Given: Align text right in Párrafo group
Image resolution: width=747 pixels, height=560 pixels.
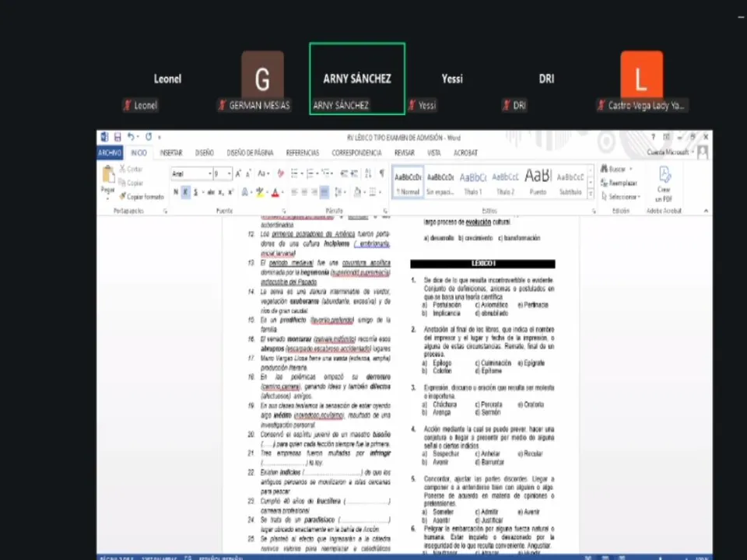Looking at the screenshot, I should 314,192.
